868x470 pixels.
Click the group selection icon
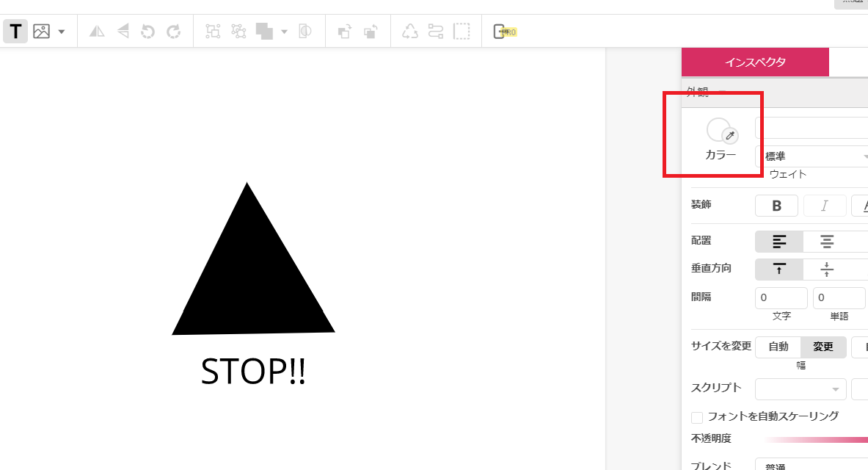click(x=213, y=31)
